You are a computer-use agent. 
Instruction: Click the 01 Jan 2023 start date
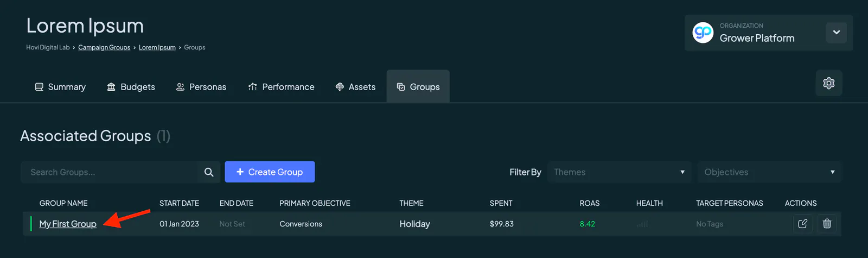(179, 224)
